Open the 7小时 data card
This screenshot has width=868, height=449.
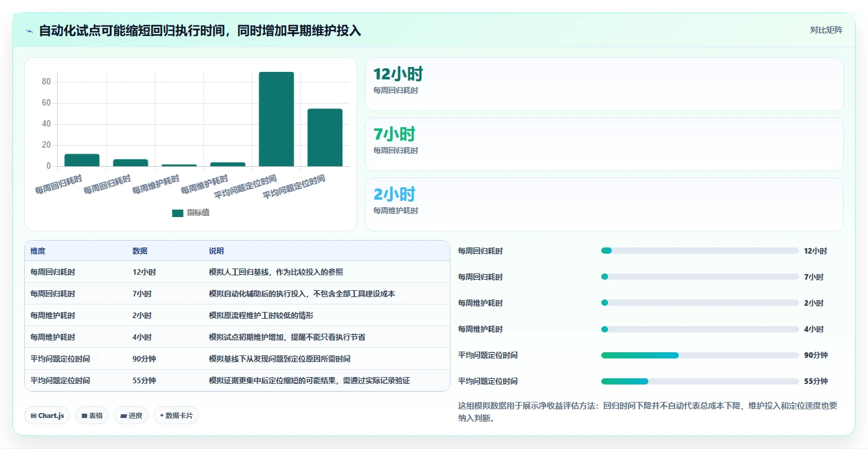tap(604, 144)
